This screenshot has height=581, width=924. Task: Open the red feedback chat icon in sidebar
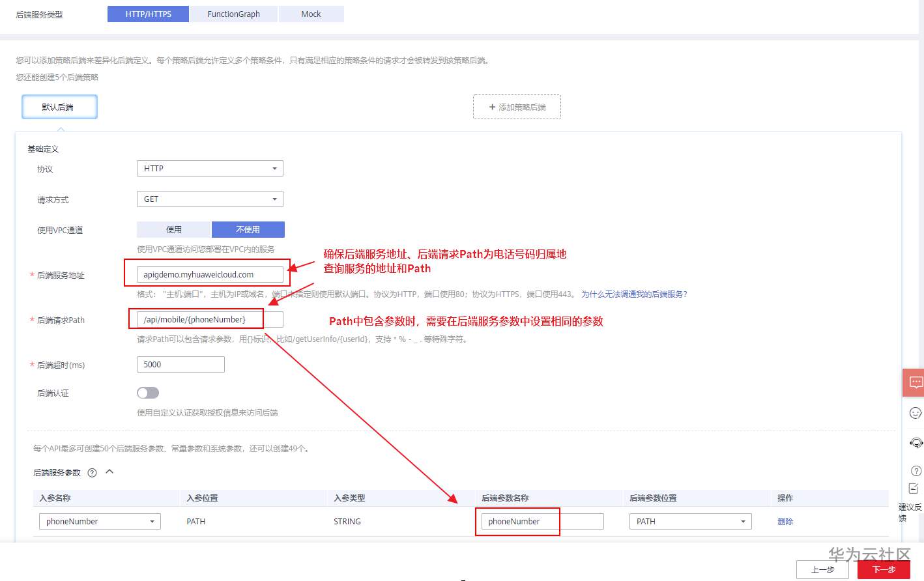click(x=916, y=382)
